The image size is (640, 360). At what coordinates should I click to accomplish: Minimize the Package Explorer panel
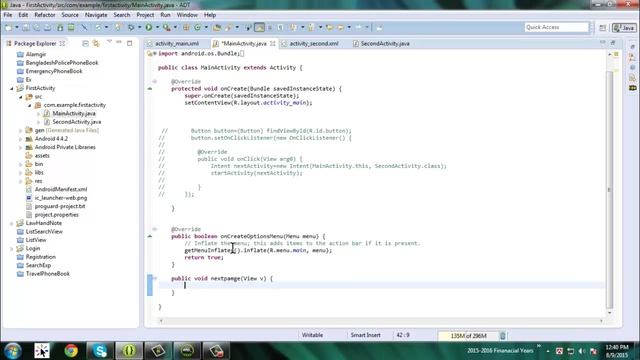pos(119,42)
